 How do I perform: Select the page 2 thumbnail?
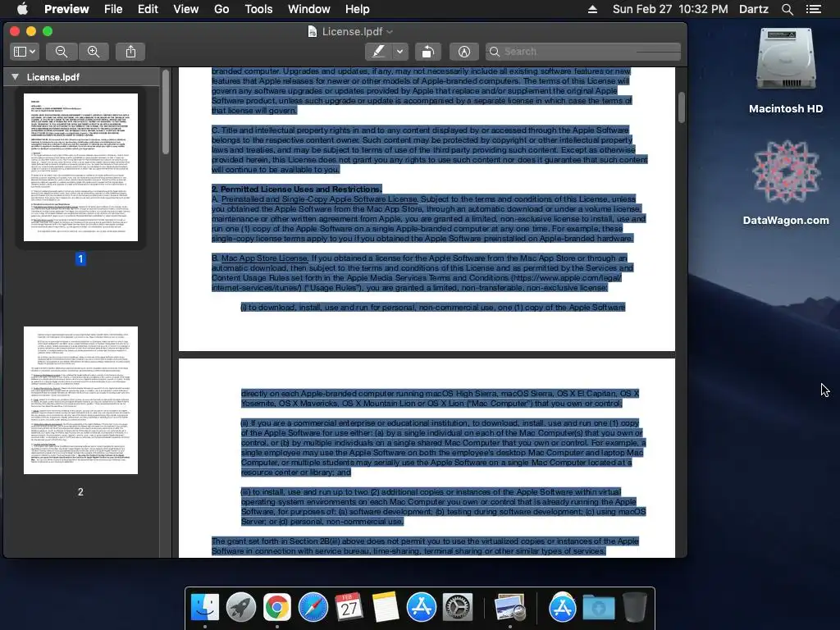coord(80,400)
